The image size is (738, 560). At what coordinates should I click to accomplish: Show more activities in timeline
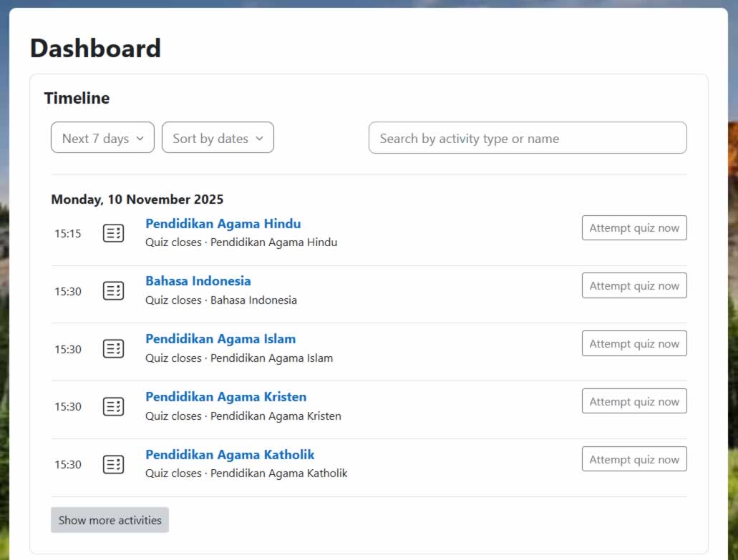110,521
